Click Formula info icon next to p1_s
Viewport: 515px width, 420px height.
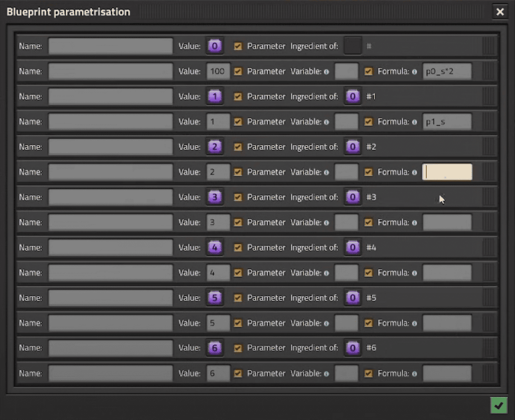[x=414, y=122]
